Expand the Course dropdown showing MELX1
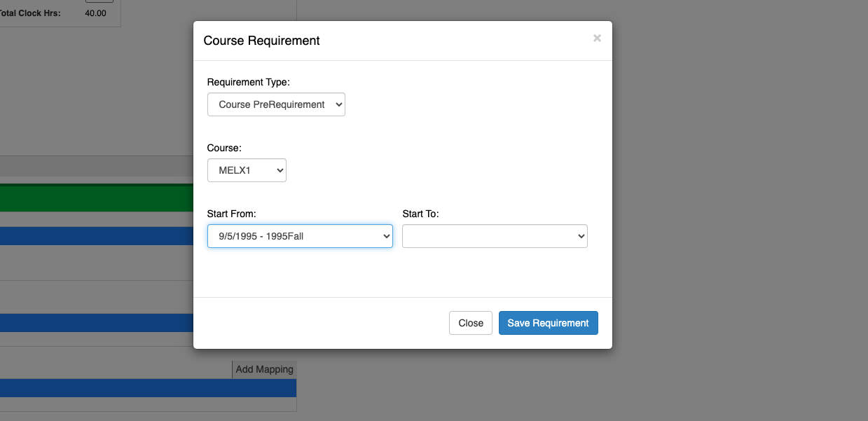 247,170
